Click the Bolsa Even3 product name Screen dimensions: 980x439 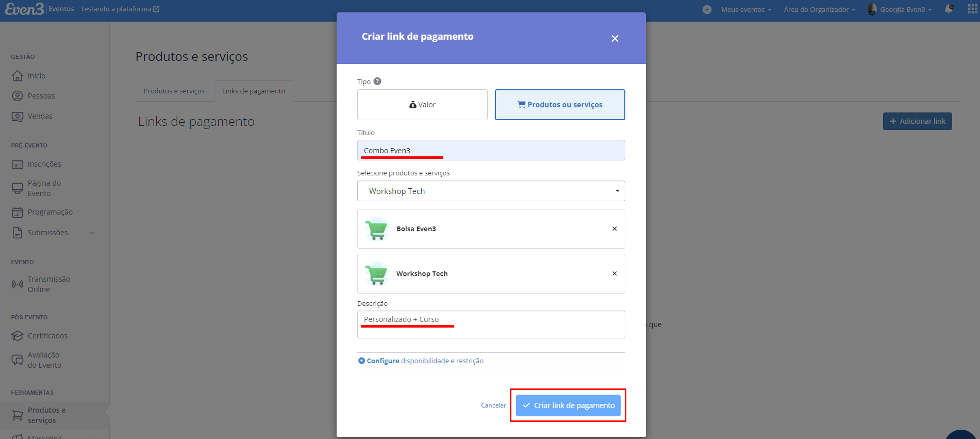[416, 229]
